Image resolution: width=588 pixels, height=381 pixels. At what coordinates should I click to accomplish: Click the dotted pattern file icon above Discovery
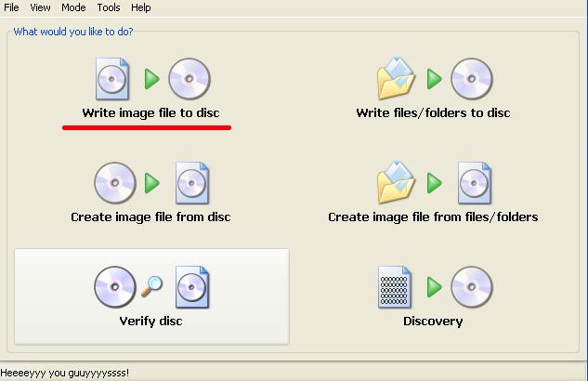click(395, 287)
